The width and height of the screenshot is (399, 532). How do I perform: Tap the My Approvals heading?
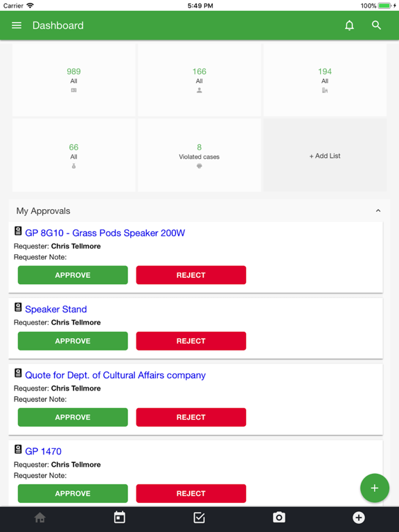point(43,211)
